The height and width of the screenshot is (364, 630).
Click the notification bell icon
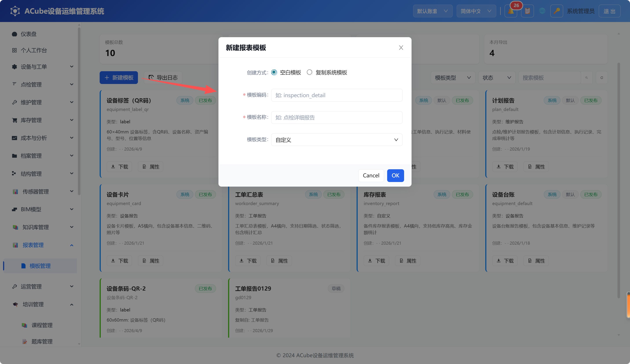point(511,11)
